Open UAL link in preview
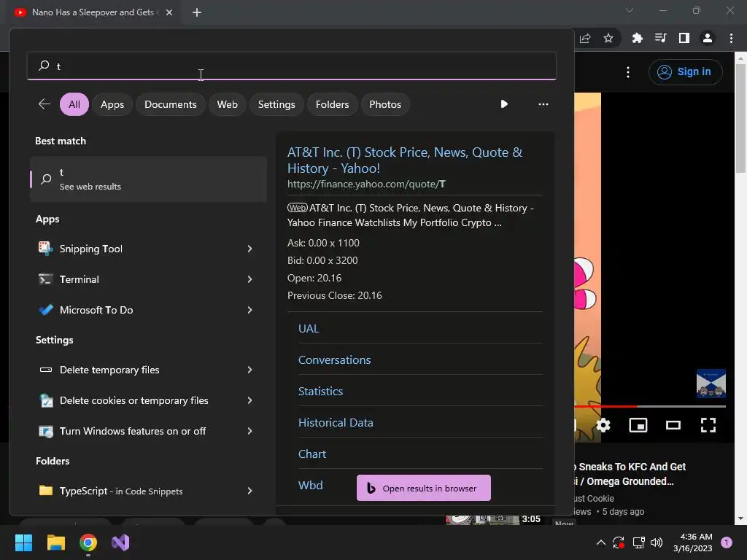 coord(309,329)
